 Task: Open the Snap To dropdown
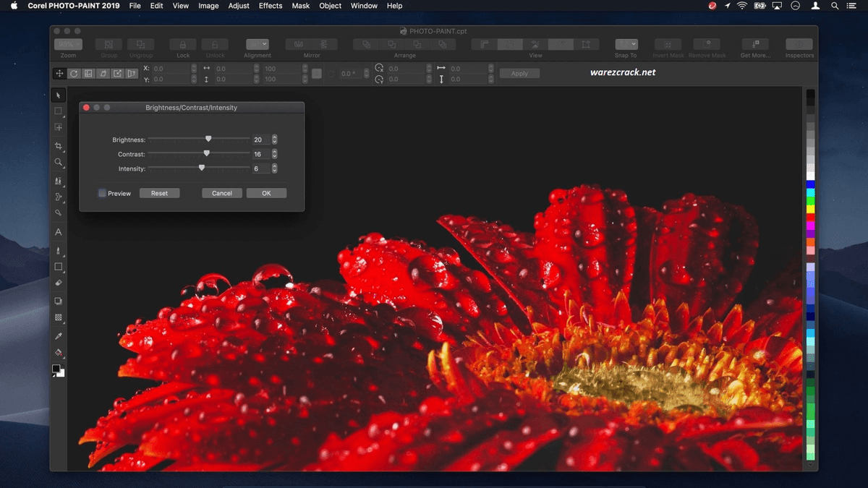click(x=626, y=45)
